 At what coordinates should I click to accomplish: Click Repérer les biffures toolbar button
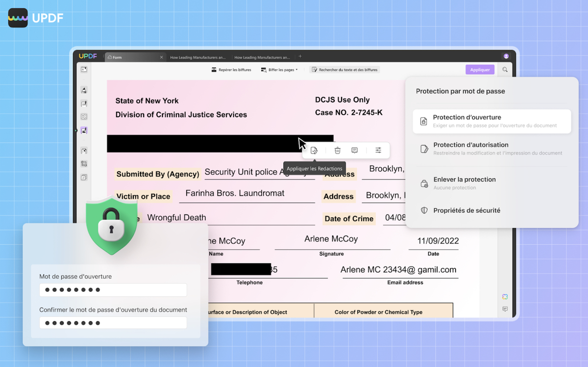tap(231, 70)
